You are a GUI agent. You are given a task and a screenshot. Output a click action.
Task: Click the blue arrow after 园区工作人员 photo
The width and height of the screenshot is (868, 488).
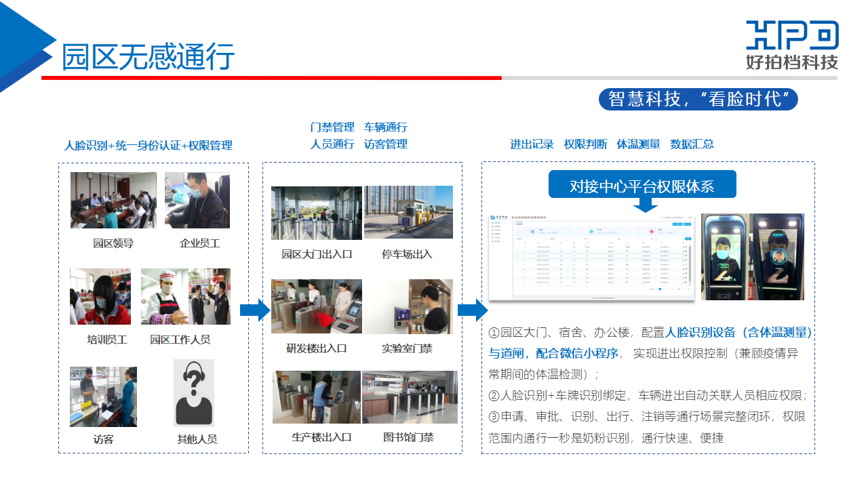tap(254, 311)
